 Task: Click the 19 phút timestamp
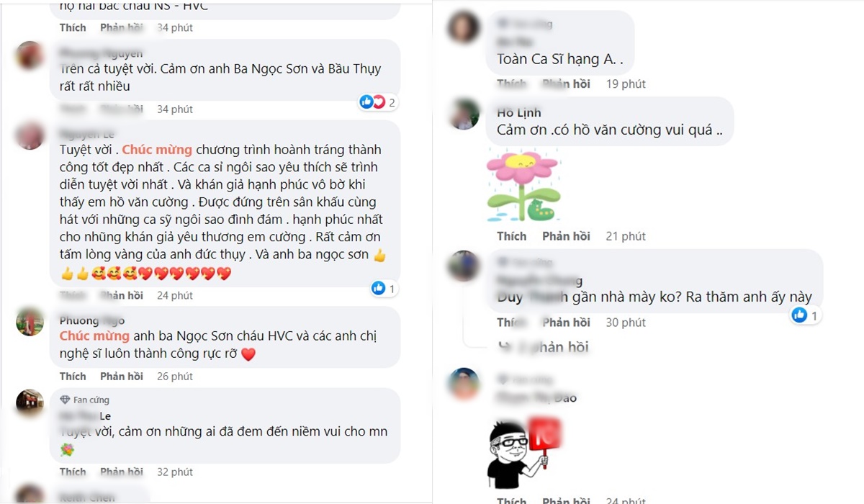click(x=626, y=84)
